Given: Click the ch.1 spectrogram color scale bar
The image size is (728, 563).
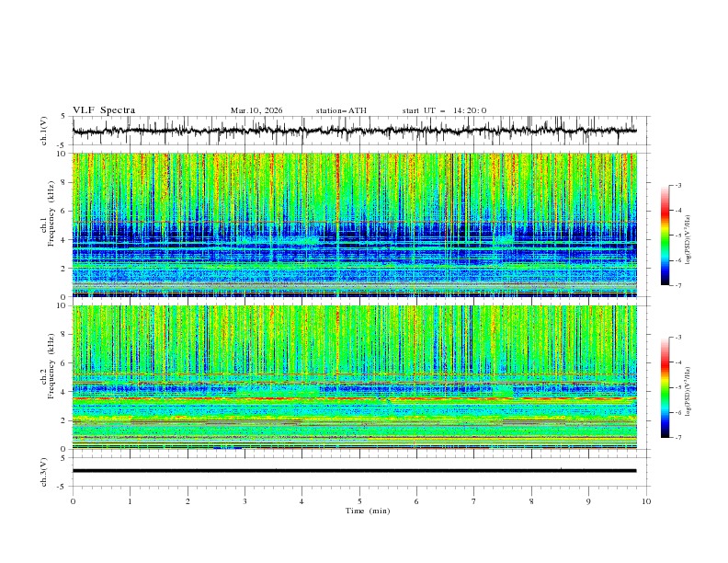Looking at the screenshot, I should coord(665,236).
